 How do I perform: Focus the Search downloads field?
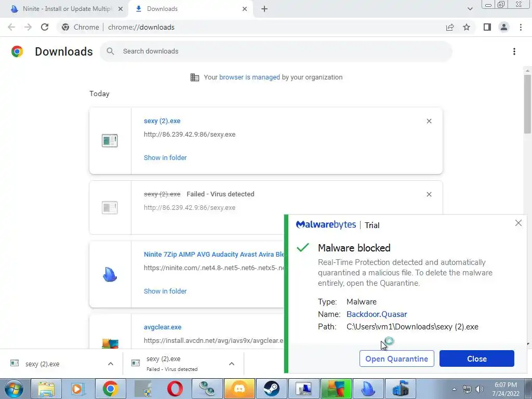[276, 51]
